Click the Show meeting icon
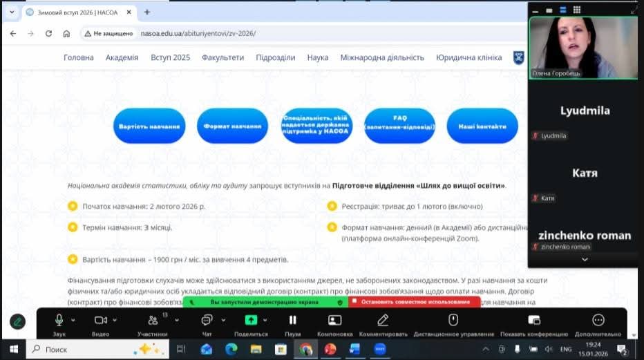This screenshot has height=360, width=644. pos(533,320)
